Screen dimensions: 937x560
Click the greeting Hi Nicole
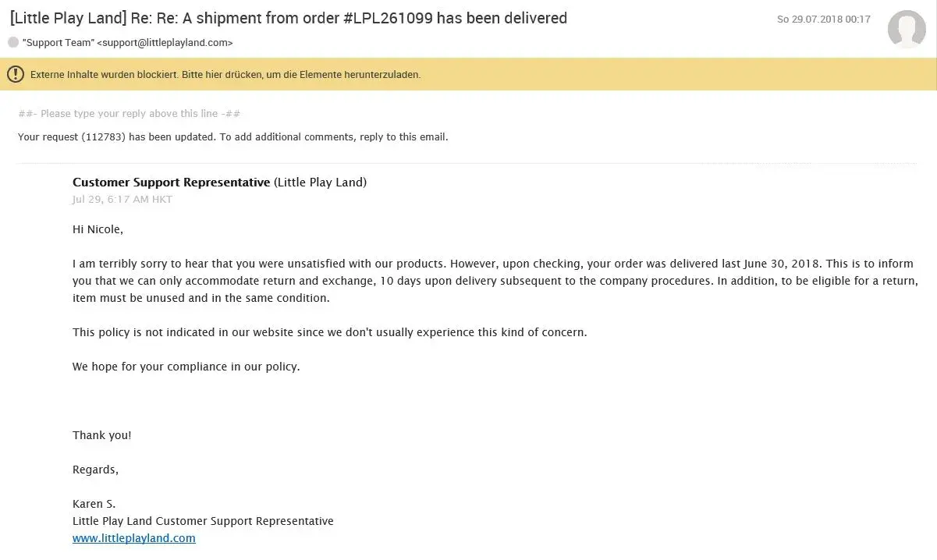pyautogui.click(x=98, y=229)
